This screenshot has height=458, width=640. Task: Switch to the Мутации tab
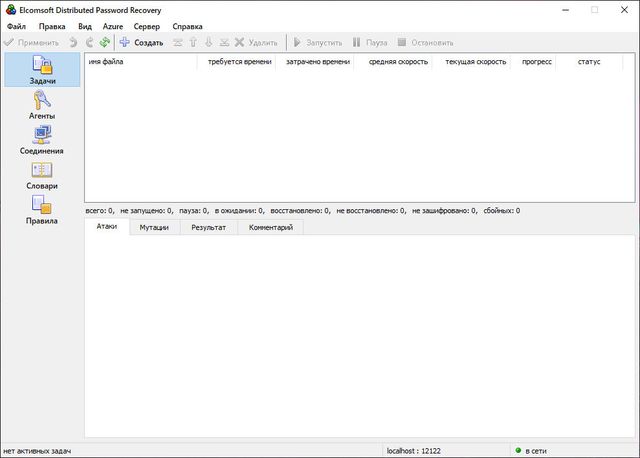click(x=154, y=227)
